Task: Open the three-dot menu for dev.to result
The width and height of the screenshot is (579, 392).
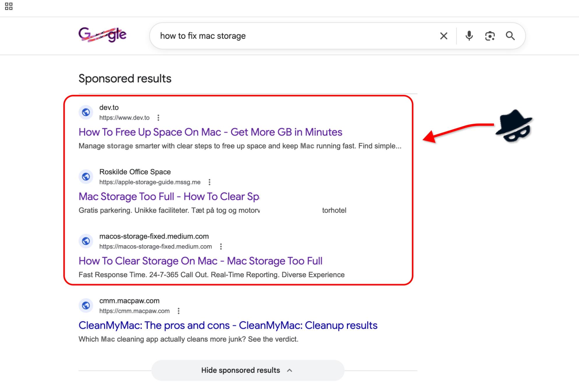Action: 158,118
